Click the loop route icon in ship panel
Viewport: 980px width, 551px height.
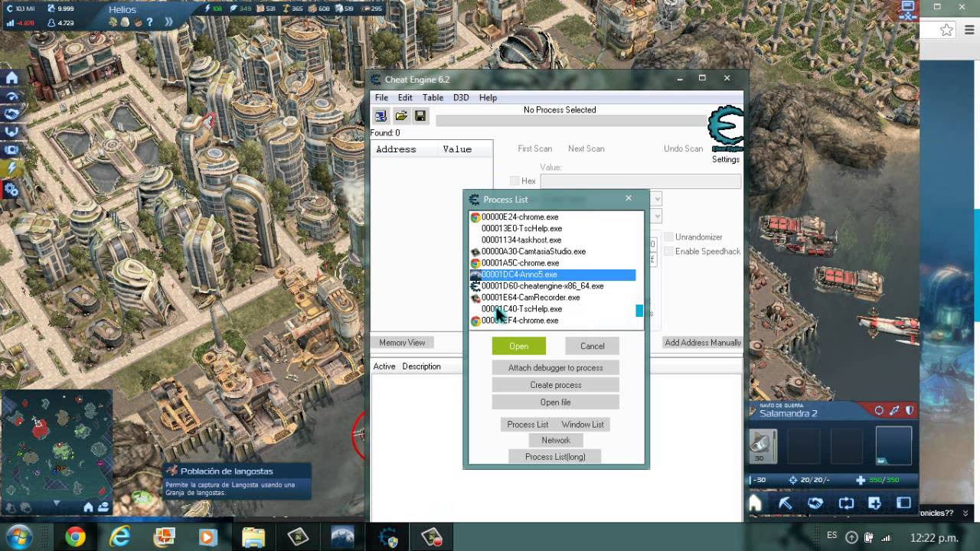(x=845, y=504)
